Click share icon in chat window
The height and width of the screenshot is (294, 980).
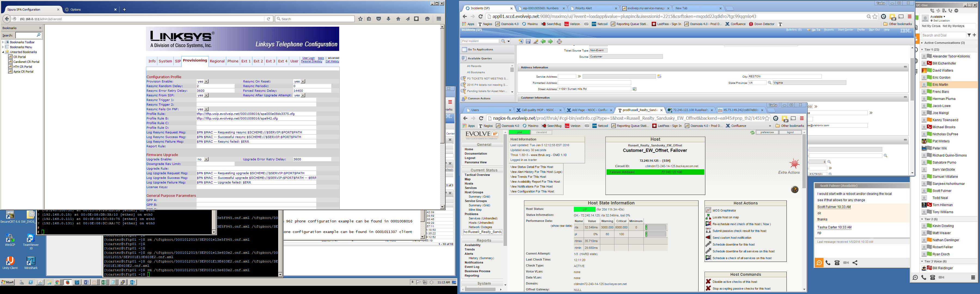click(855, 263)
